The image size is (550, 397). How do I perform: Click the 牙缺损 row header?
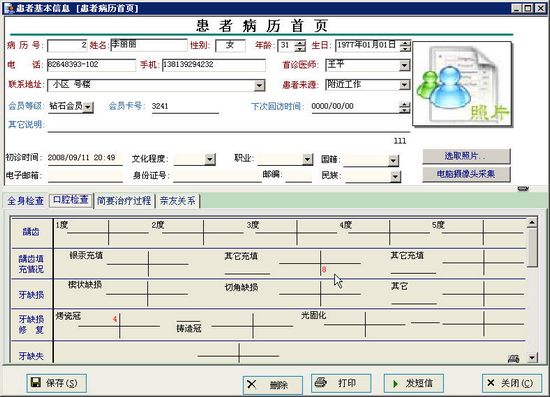(x=32, y=295)
